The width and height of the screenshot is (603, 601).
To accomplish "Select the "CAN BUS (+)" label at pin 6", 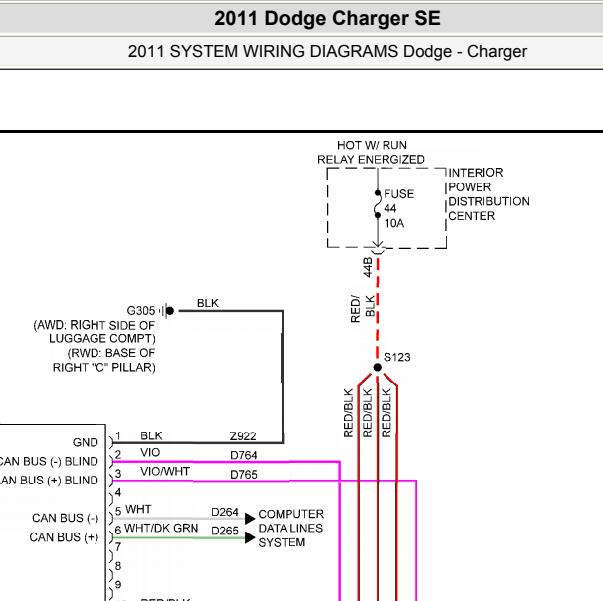I will [x=63, y=537].
